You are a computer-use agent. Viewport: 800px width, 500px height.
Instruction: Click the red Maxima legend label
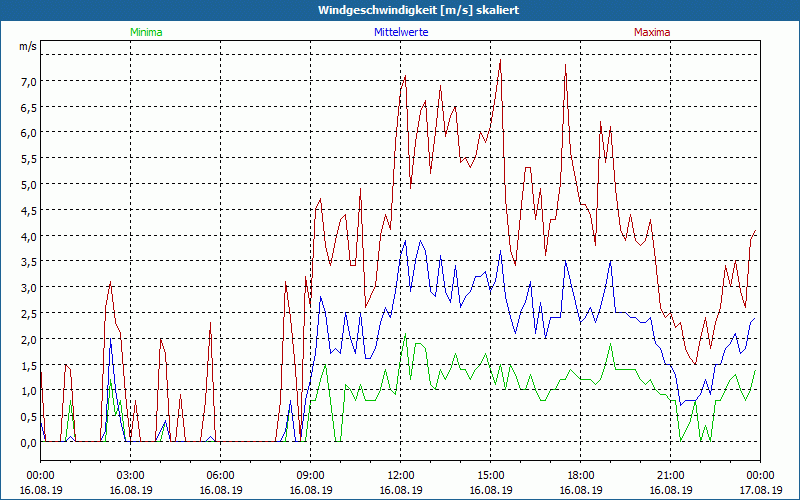652,32
